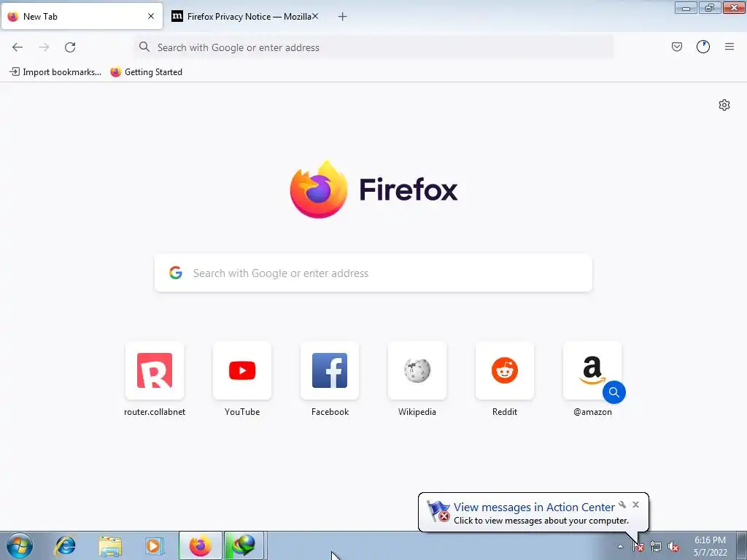Select Internet Download Manager taskbar button
Viewport: 747px width, 560px height.
244,545
